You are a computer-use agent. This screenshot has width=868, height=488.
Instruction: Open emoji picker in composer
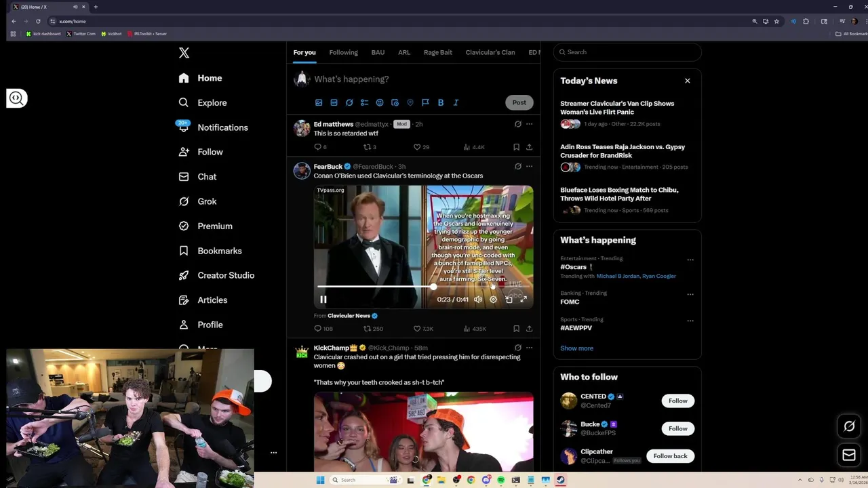(380, 102)
